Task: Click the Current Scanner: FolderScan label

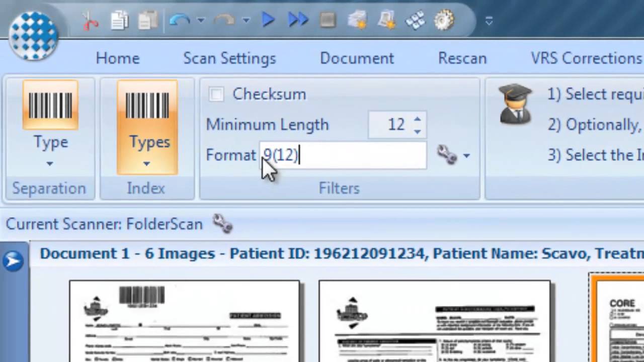Action: [104, 224]
